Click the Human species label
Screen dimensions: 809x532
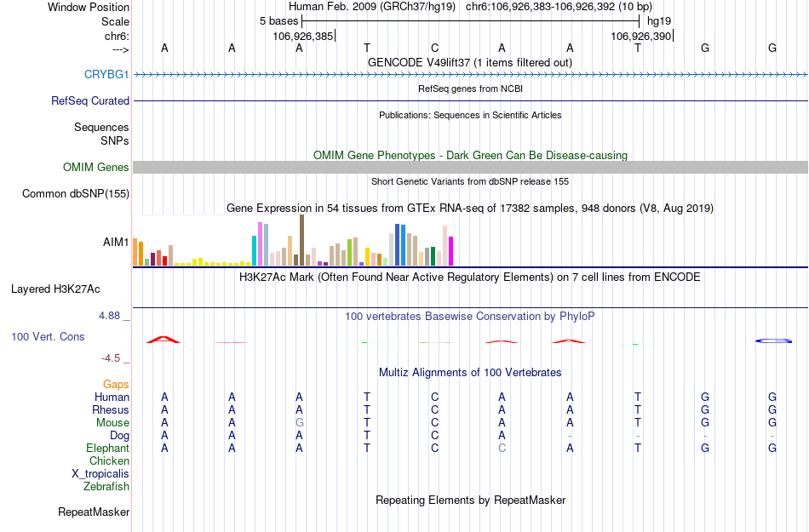tap(112, 397)
